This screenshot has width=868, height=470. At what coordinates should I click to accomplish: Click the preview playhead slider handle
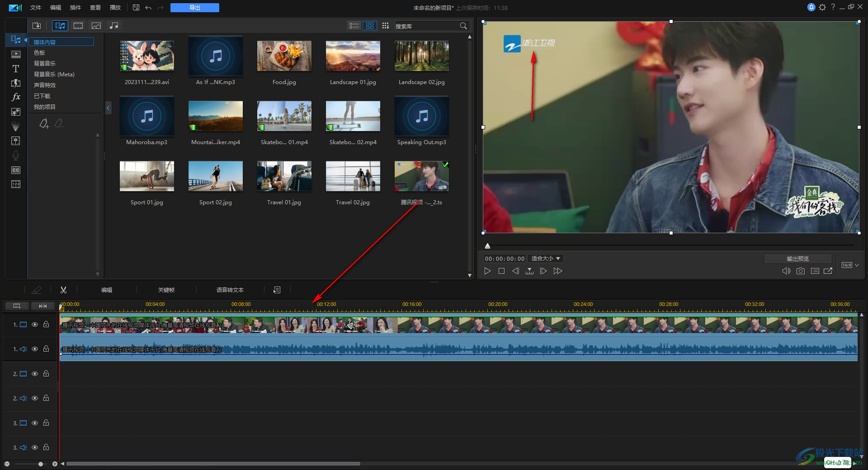click(487, 246)
